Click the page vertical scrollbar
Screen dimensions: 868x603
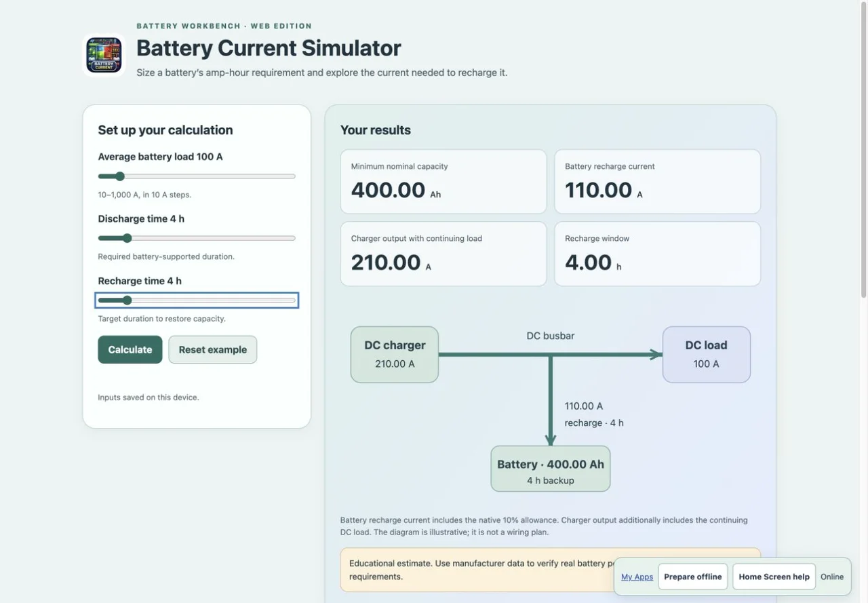[863, 149]
